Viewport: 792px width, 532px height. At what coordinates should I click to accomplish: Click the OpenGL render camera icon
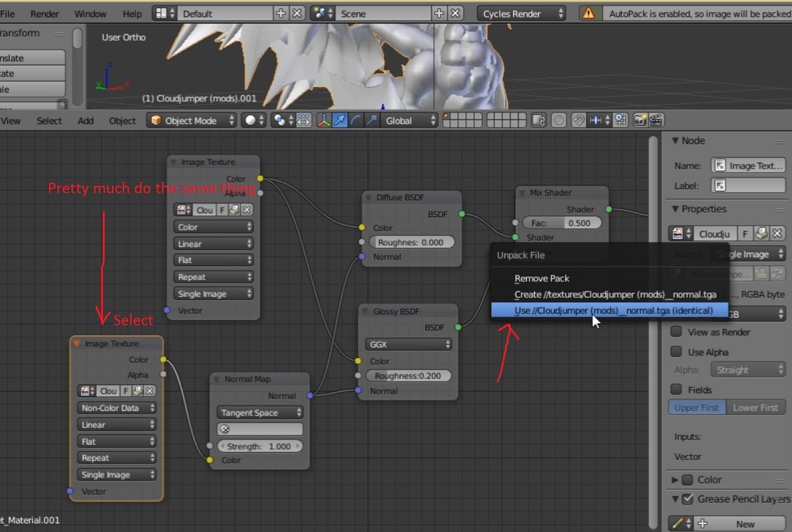coord(640,120)
